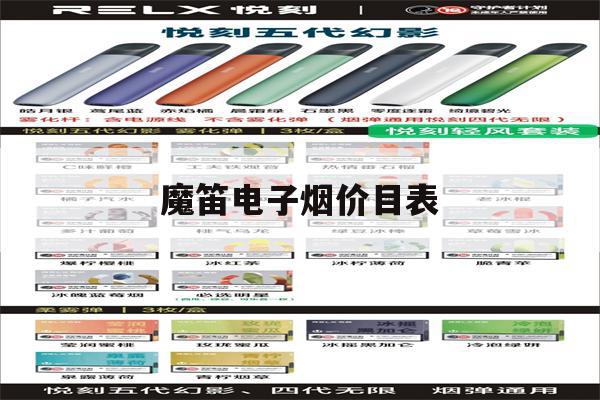Screen dimensions: 600x400
Task: Open the 脆青苹 pod box
Action: [x=503, y=249]
